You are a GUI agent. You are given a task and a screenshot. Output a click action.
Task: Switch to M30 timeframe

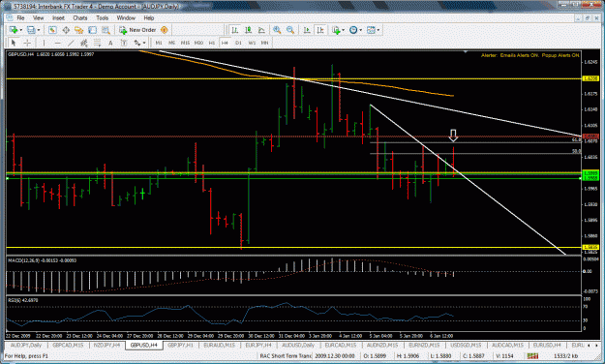[198, 43]
